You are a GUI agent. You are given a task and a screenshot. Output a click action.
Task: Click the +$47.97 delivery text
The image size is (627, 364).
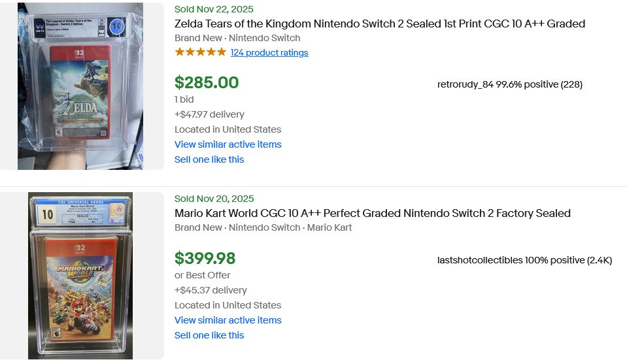pos(209,114)
